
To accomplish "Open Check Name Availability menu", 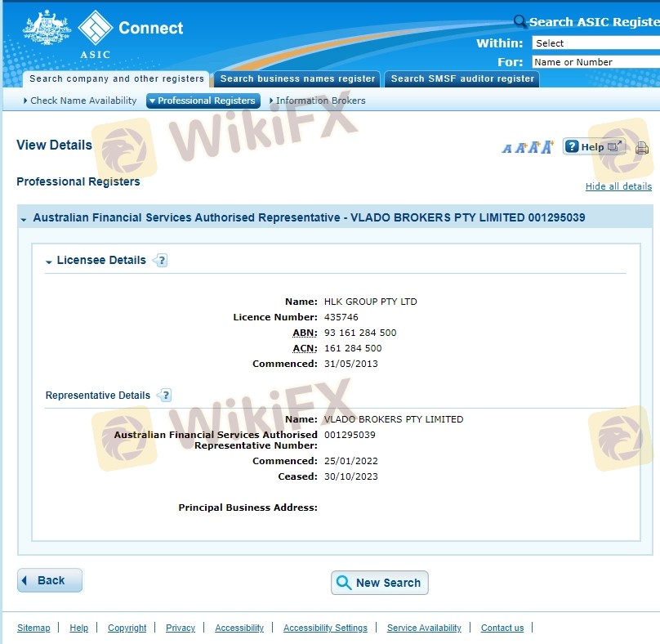I will [x=80, y=101].
